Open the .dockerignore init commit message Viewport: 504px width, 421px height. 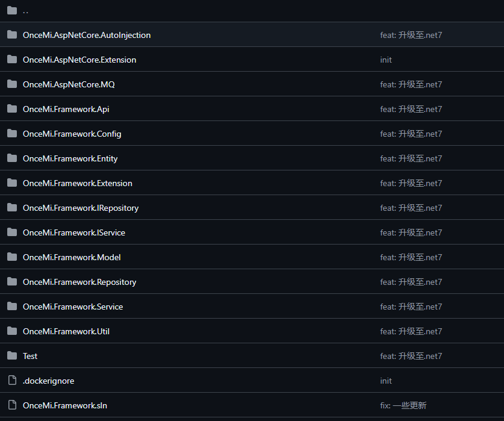coord(386,381)
